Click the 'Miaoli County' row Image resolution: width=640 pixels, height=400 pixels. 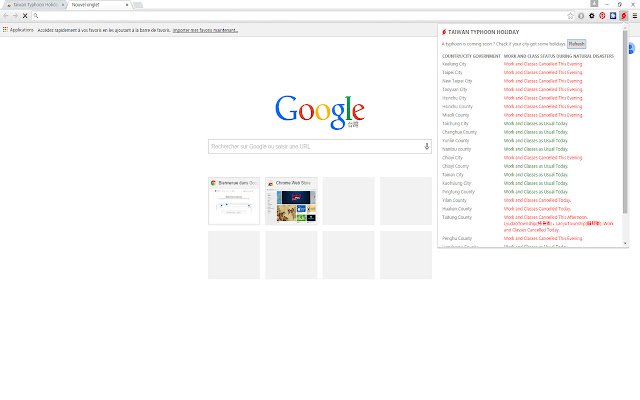(529, 115)
